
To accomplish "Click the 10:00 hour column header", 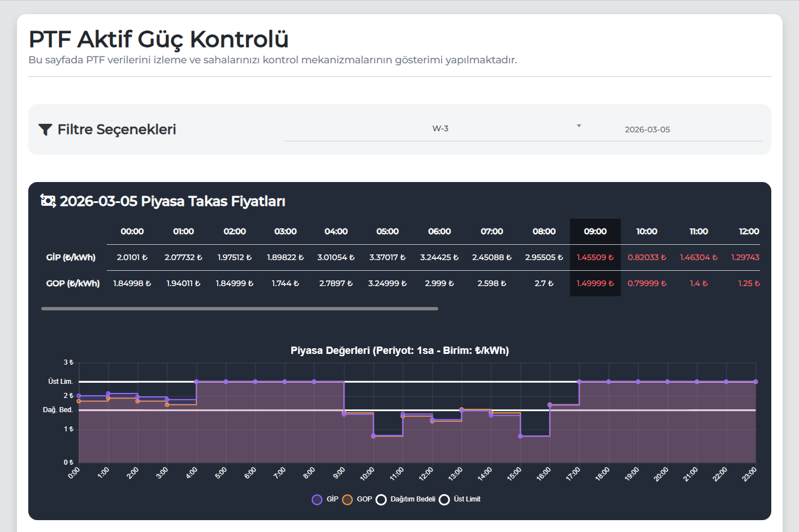I will coord(646,231).
